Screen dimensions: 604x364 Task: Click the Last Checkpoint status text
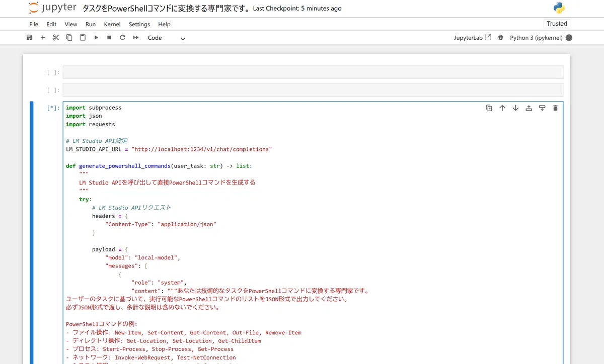coord(297,9)
